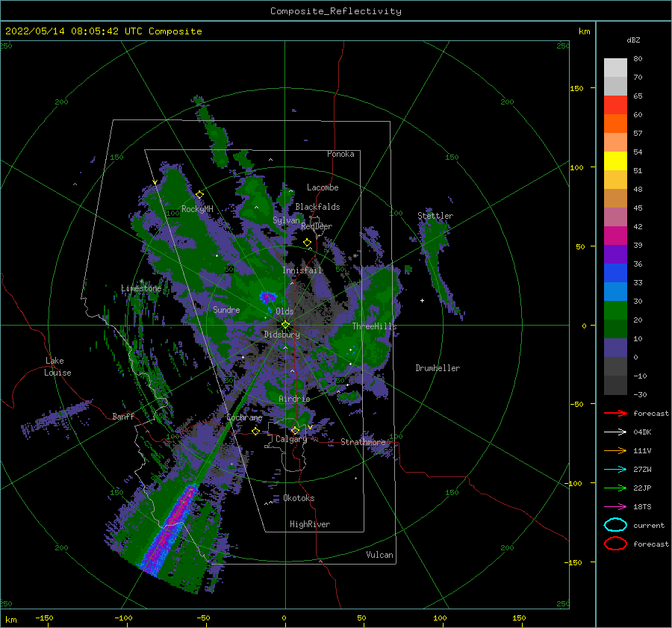Viewport: 672px width, 628px height.
Task: Click the Olds city label
Action: [284, 311]
